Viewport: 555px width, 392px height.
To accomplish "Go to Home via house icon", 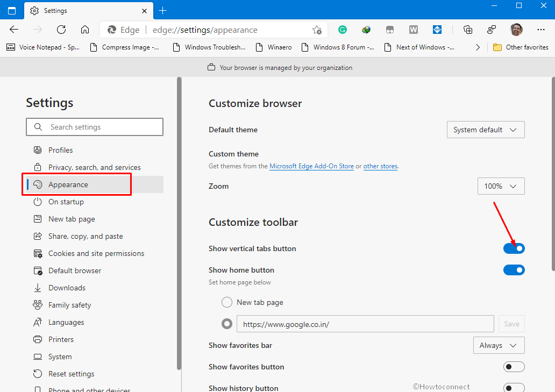I will 85,30.
